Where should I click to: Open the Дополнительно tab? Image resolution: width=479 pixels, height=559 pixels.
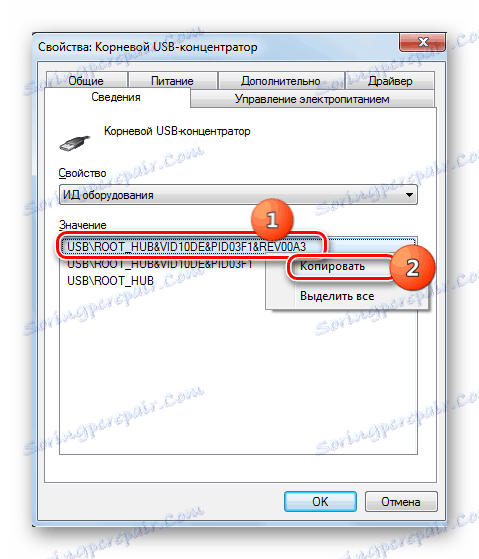(281, 81)
